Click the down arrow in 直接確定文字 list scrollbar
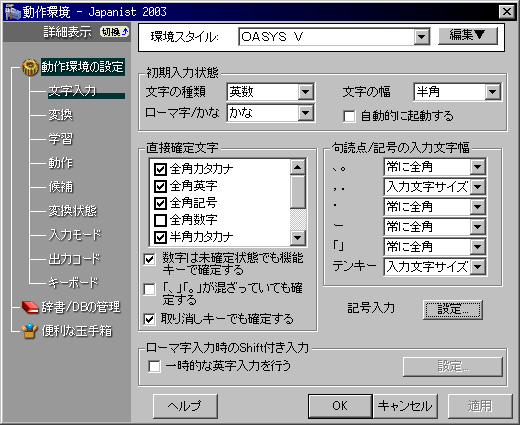520x425 pixels. pos(298,238)
